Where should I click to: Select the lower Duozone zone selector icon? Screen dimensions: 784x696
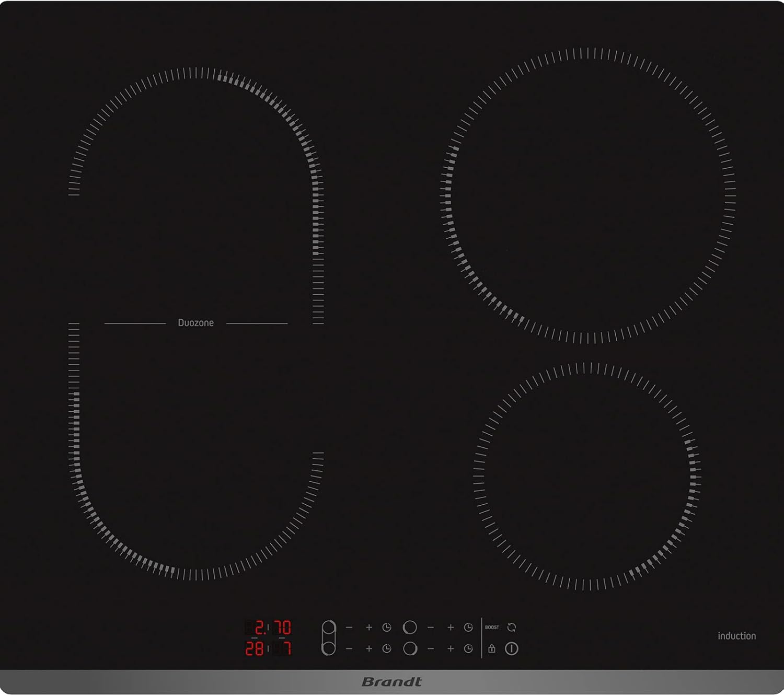click(x=329, y=648)
